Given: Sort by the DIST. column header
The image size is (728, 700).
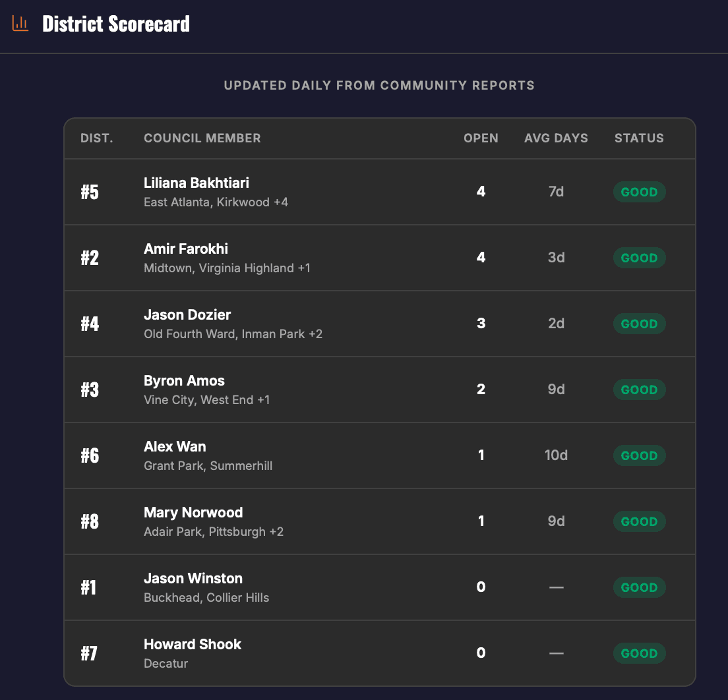Looking at the screenshot, I should (96, 138).
